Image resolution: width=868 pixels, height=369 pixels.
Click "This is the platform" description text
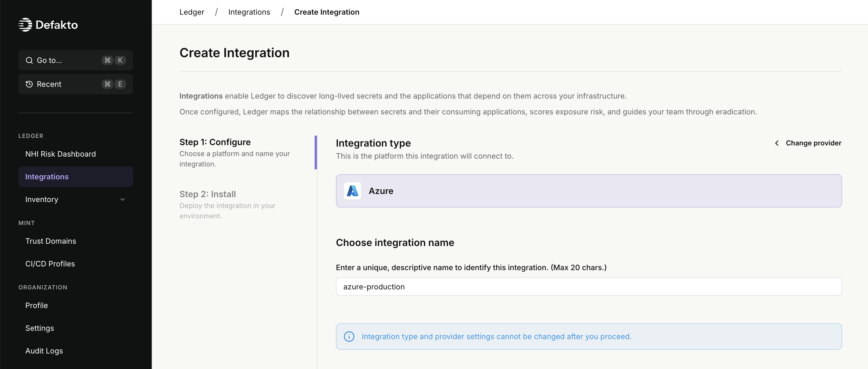point(425,156)
